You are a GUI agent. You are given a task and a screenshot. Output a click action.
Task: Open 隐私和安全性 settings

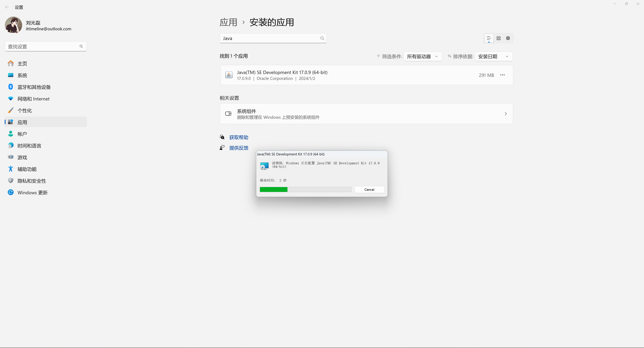(x=46, y=181)
